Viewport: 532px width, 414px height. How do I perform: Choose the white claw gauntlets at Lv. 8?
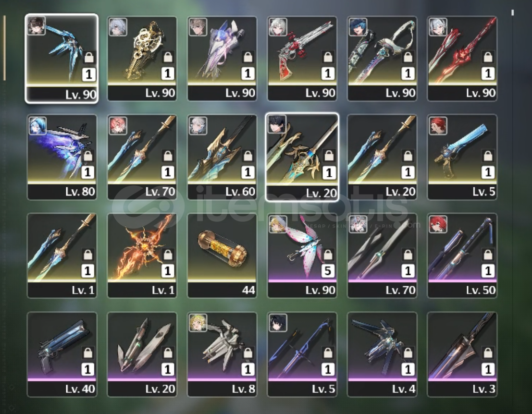tap(222, 354)
